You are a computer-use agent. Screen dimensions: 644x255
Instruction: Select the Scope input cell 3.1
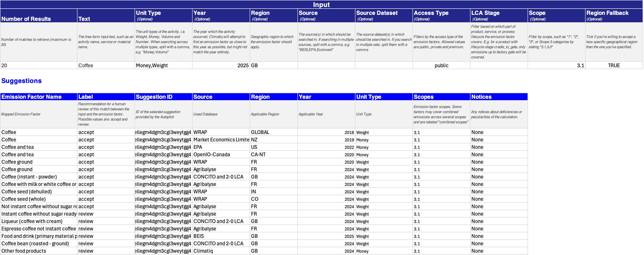[556, 65]
